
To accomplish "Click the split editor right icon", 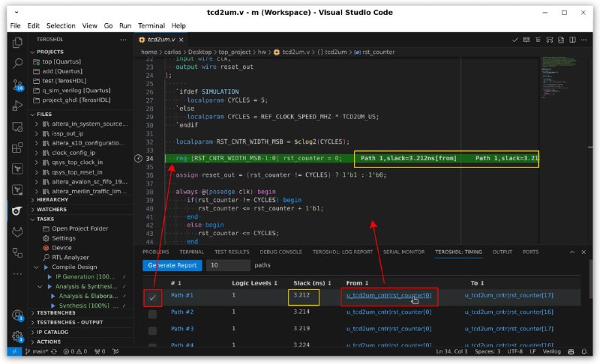I will [x=572, y=40].
